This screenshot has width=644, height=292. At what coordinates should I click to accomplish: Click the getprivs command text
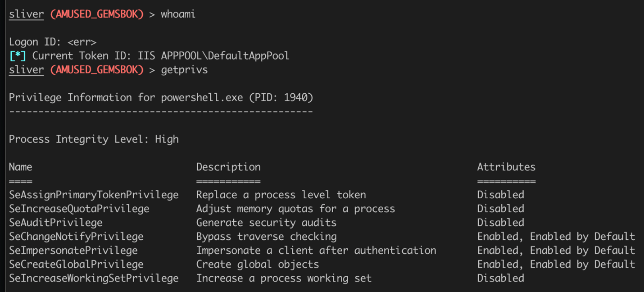point(184,70)
